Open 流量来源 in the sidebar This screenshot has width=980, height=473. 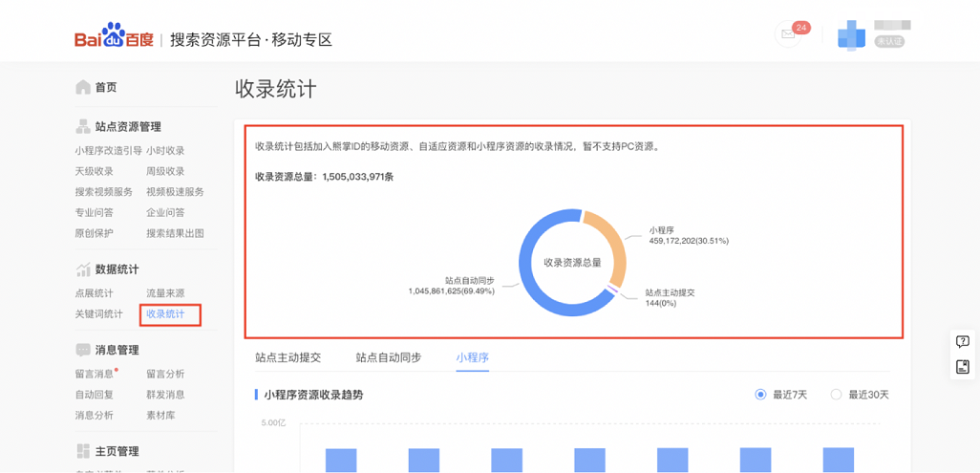[165, 293]
